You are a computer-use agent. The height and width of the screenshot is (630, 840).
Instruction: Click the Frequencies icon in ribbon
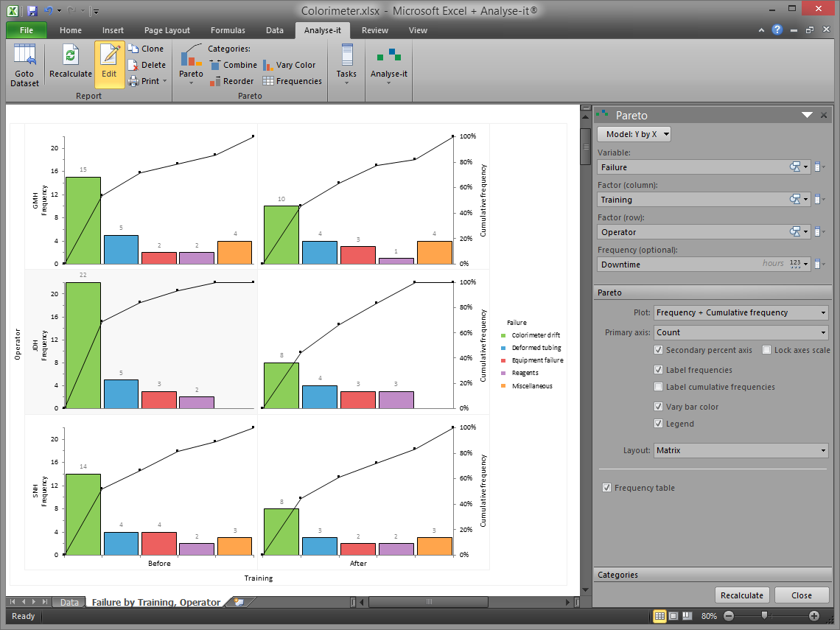(268, 81)
